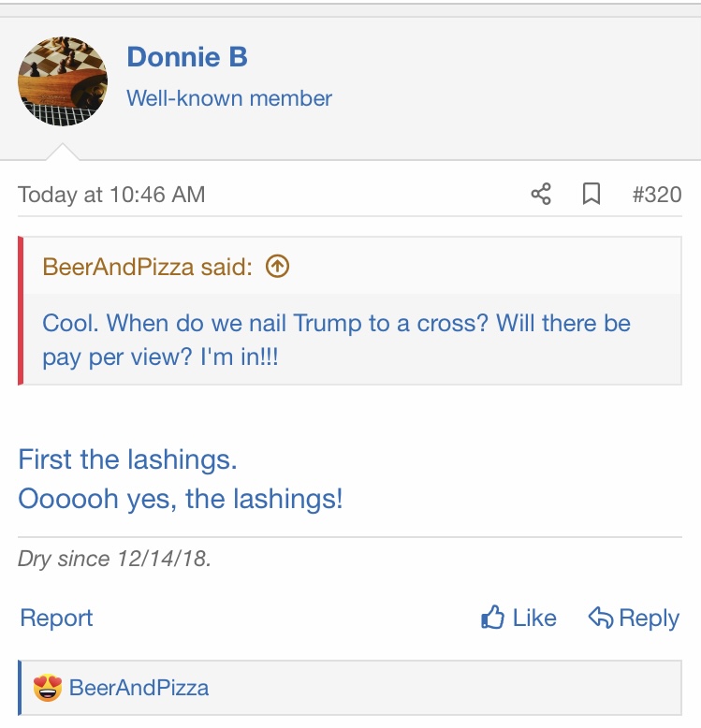Screen dimensions: 701x728
Task: Click the share post icon
Action: [x=541, y=195]
